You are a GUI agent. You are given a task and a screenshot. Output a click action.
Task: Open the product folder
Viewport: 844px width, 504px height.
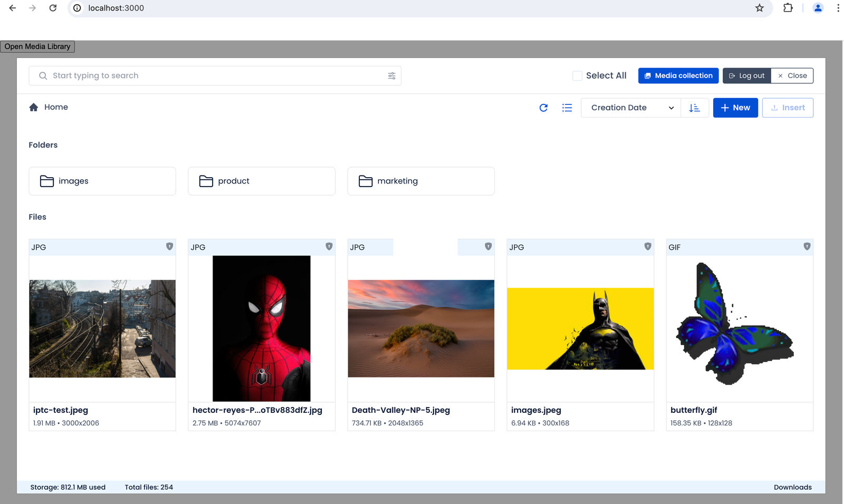pos(262,181)
